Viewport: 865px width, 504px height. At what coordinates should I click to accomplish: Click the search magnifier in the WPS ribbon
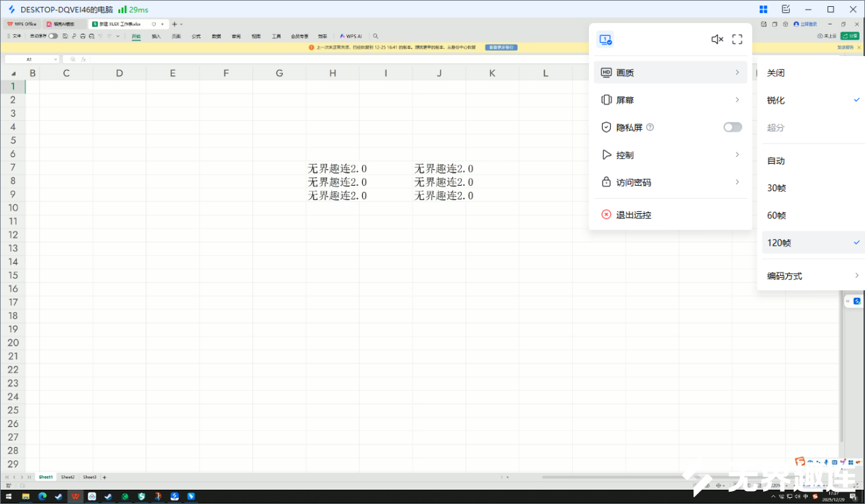[x=375, y=36]
